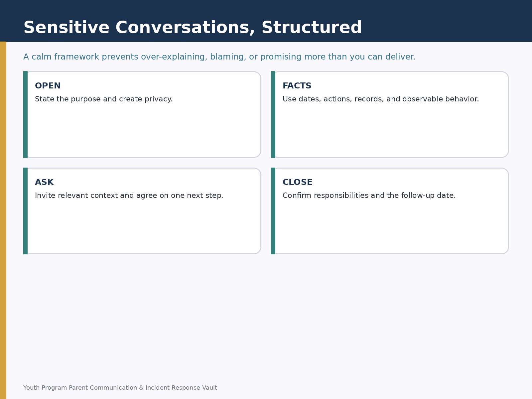Click the CLOSE card heading
532x399 pixels.
[298, 182]
